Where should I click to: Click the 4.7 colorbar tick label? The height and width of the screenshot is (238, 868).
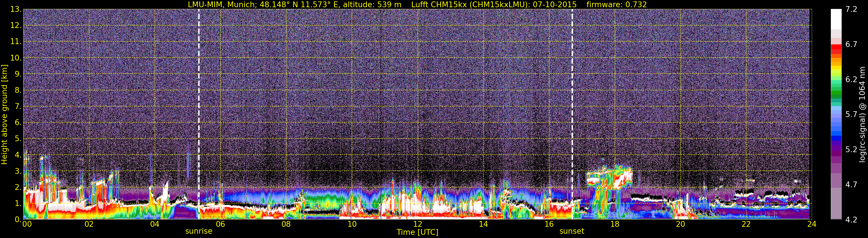tap(851, 184)
